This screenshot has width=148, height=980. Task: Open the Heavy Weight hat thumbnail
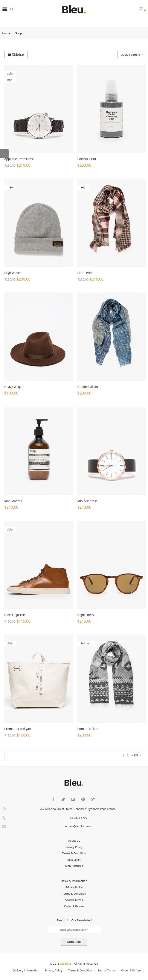[x=38, y=336]
